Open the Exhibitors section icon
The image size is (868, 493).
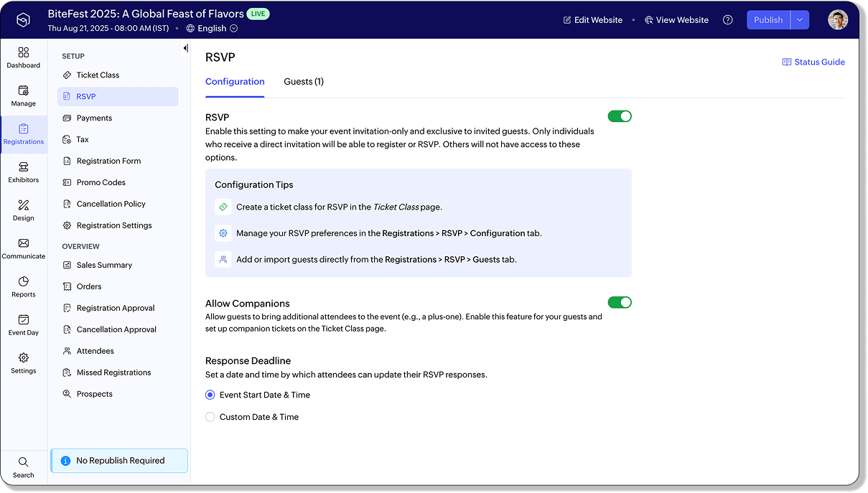[23, 168]
